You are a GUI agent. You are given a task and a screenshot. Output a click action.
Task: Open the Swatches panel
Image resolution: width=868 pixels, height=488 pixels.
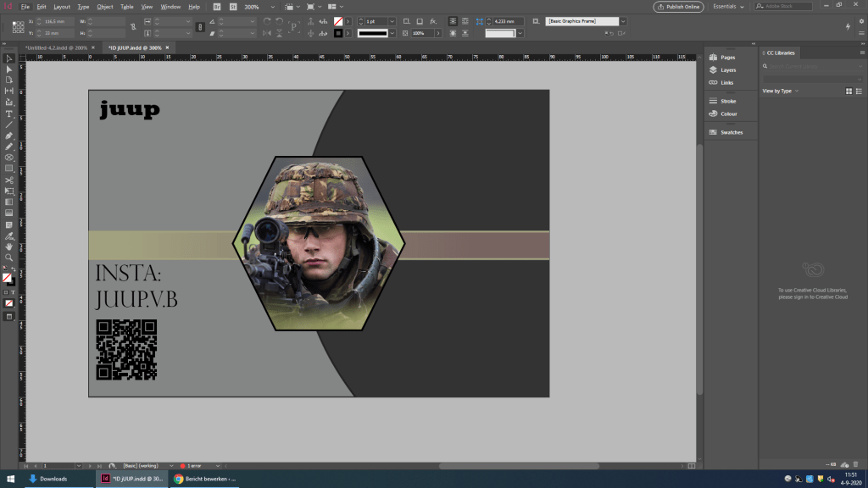point(732,132)
